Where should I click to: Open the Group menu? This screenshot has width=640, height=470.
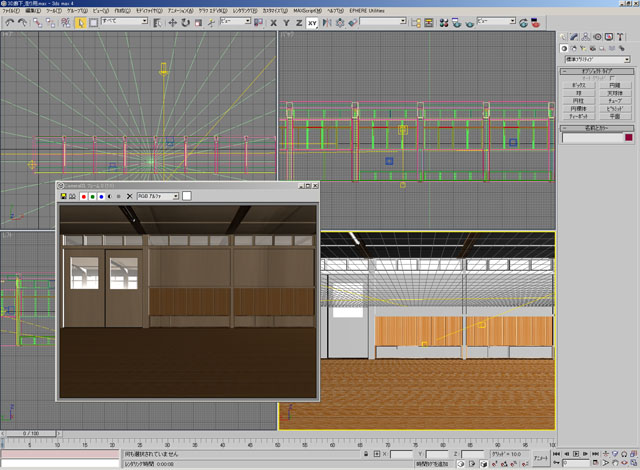point(77,11)
